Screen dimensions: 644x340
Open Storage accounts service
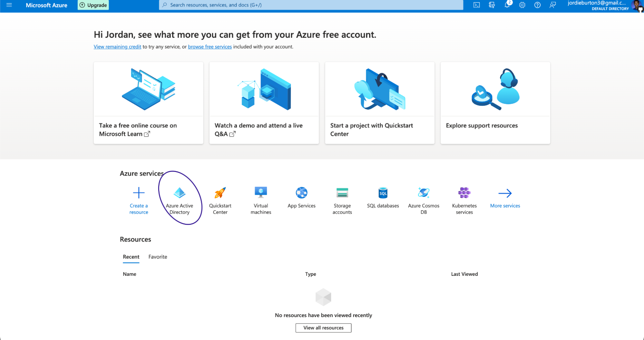(342, 200)
